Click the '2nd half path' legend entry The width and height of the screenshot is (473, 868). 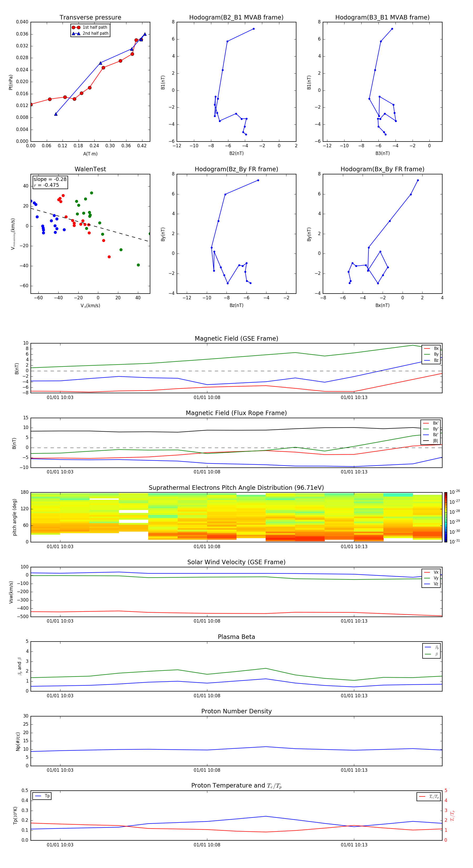coord(91,33)
